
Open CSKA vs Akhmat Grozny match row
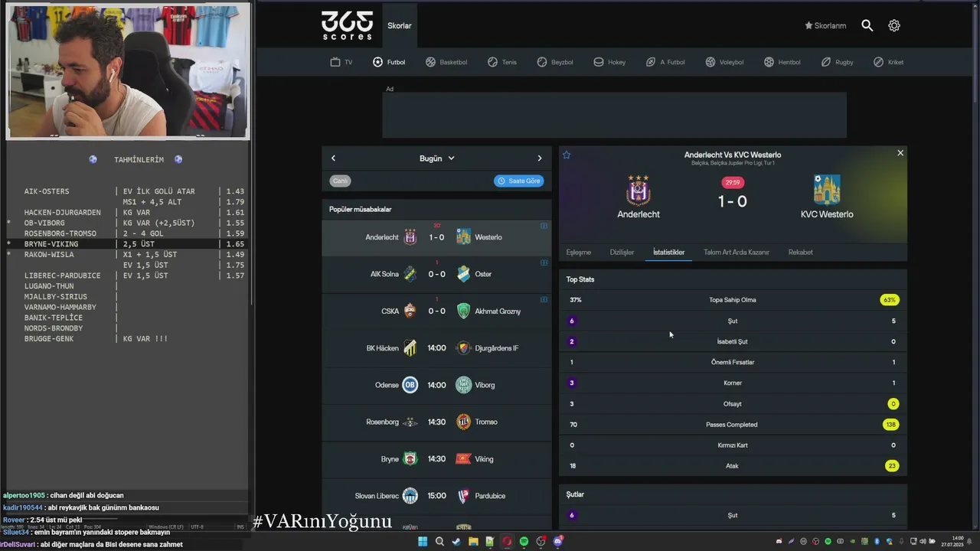click(x=436, y=311)
